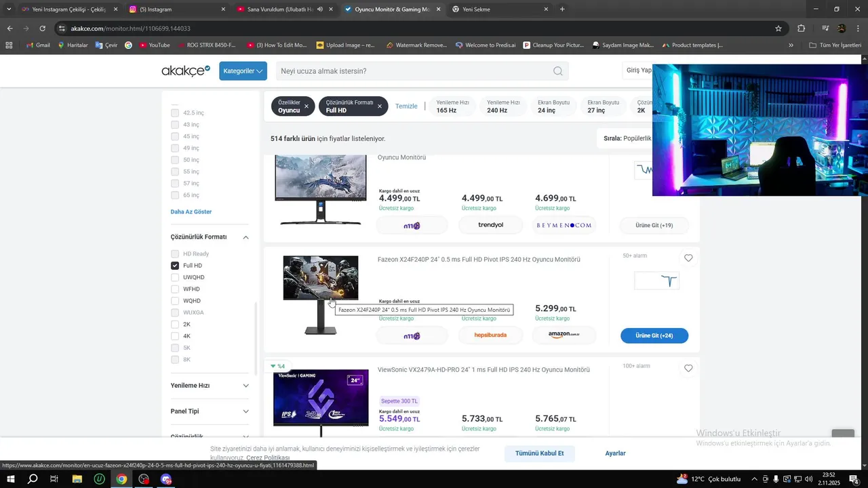Open the Fazeon price history chart icon
This screenshot has width=868, height=488.
(656, 281)
